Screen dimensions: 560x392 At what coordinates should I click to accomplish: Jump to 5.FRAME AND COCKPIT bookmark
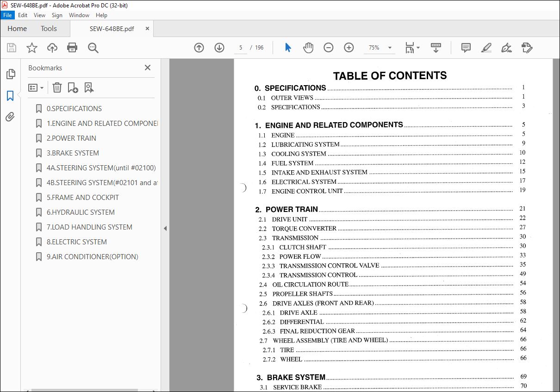82,198
